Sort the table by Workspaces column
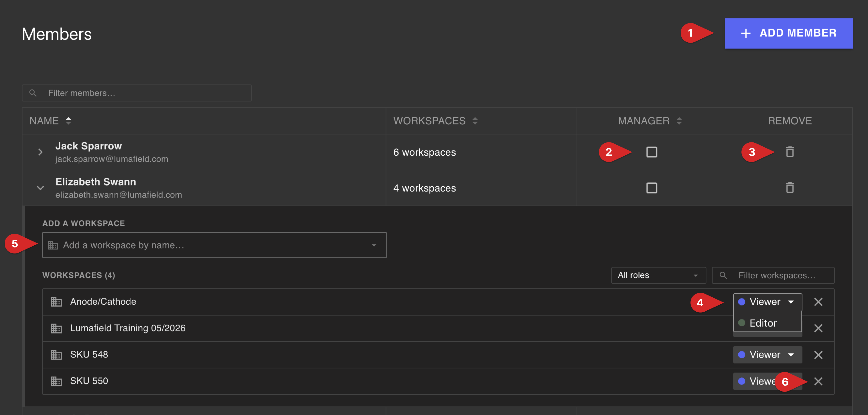This screenshot has width=868, height=415. [x=475, y=120]
